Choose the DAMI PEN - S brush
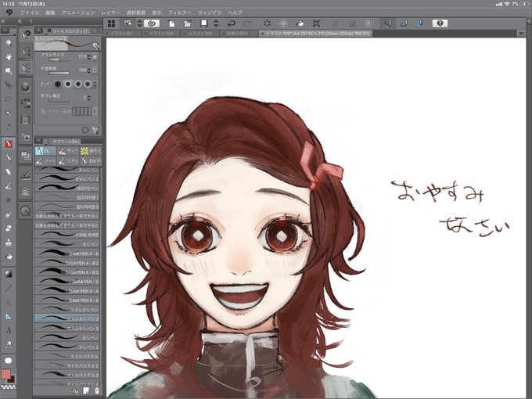 (66, 282)
